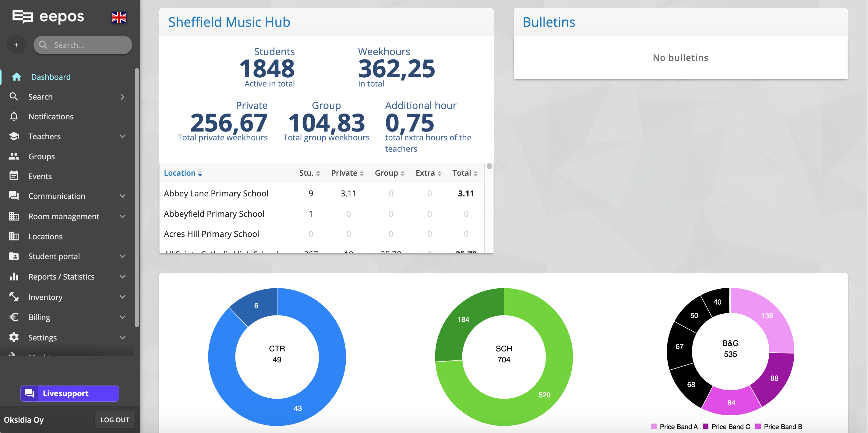Toggle the Price Band C legend swatch
Viewport: 868px width, 433px height.
(x=706, y=426)
